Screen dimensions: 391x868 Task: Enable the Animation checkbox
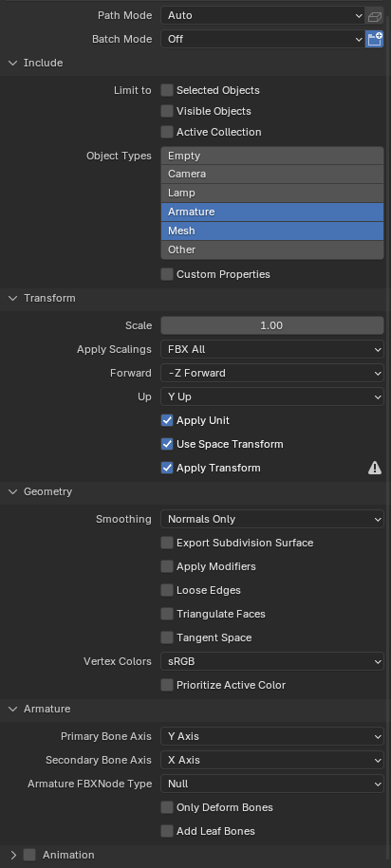[30, 856]
